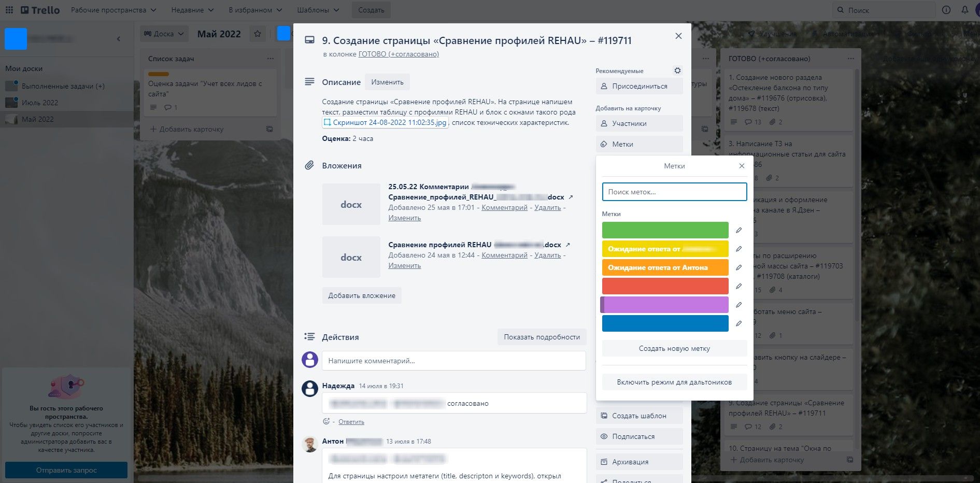Click Изменить under the 24 мая attachment
980x483 pixels.
pos(405,265)
